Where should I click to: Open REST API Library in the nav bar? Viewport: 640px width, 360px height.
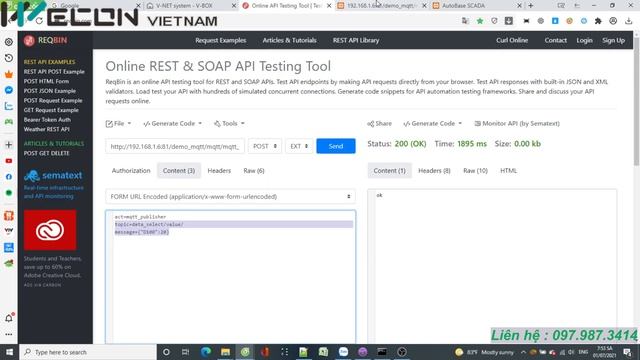pos(356,40)
